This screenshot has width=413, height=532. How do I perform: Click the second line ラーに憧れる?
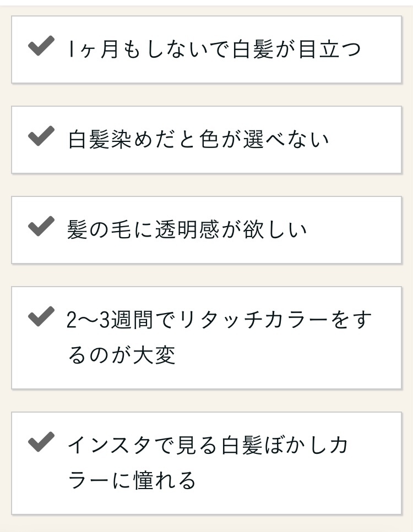point(132,480)
